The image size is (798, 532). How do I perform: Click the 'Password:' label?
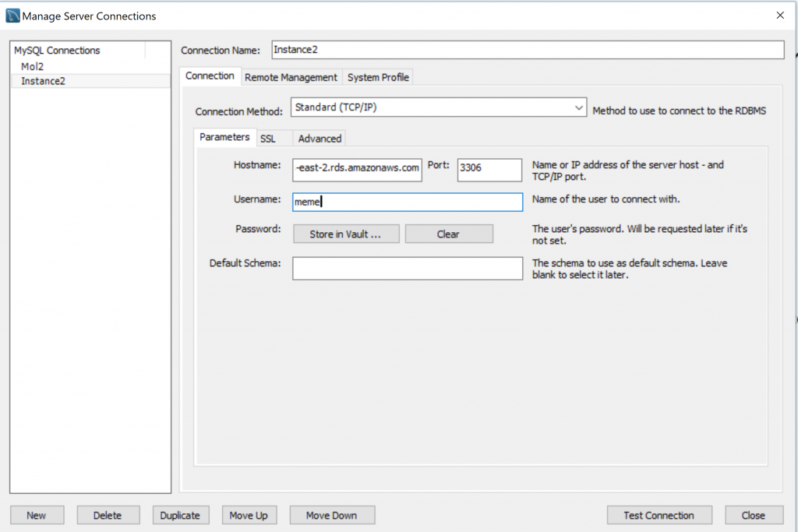tap(258, 229)
